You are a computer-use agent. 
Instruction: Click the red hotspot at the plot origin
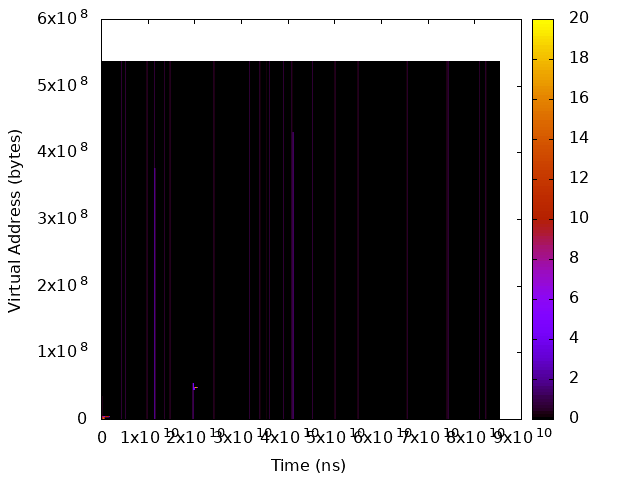pos(105,417)
